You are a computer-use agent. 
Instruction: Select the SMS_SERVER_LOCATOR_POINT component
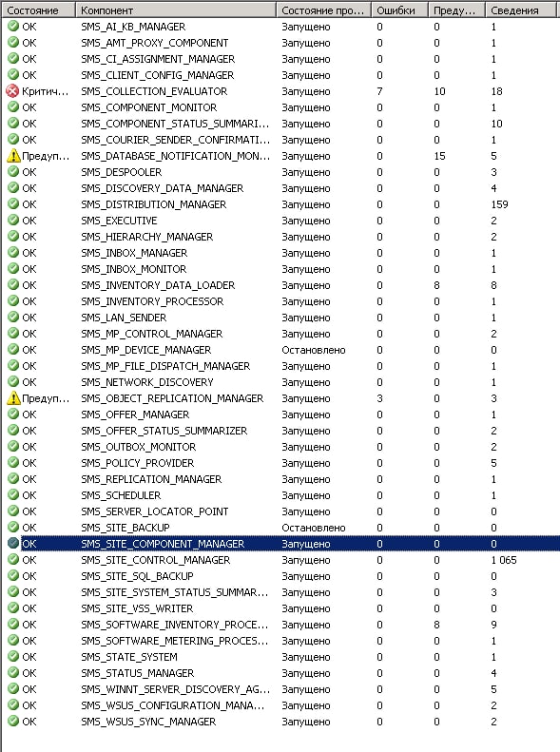[154, 511]
